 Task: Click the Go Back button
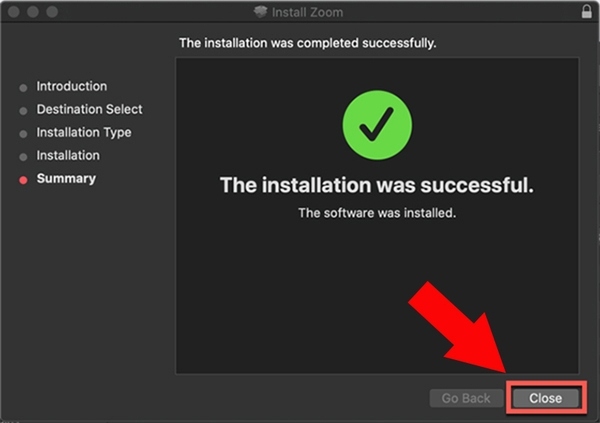466,398
